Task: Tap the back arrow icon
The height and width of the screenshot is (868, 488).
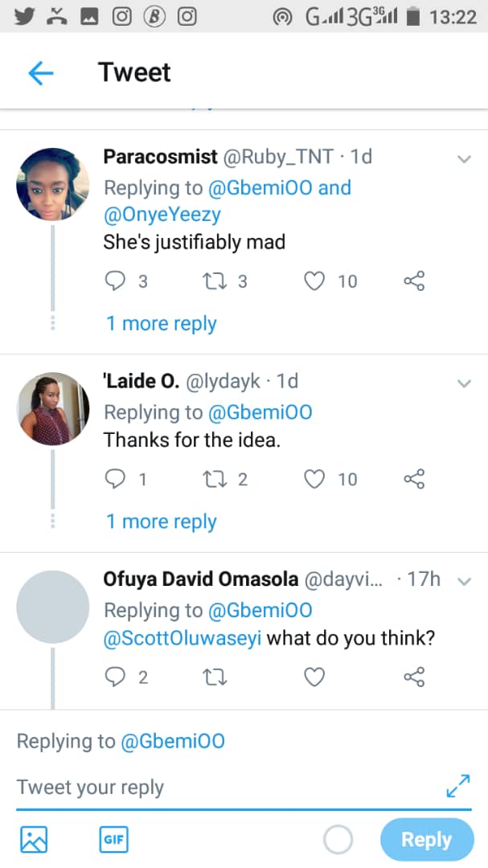Action: 40,73
